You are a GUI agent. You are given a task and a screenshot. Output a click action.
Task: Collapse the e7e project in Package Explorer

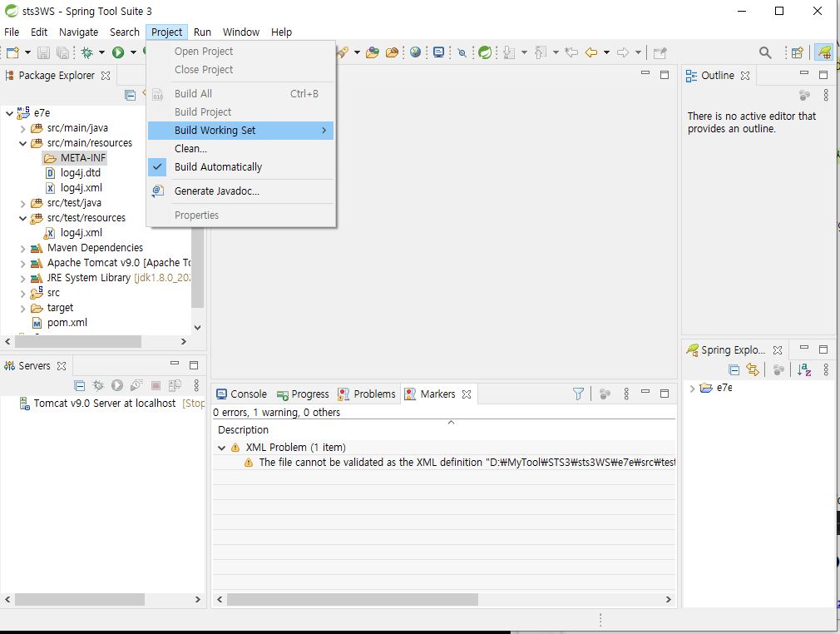9,113
